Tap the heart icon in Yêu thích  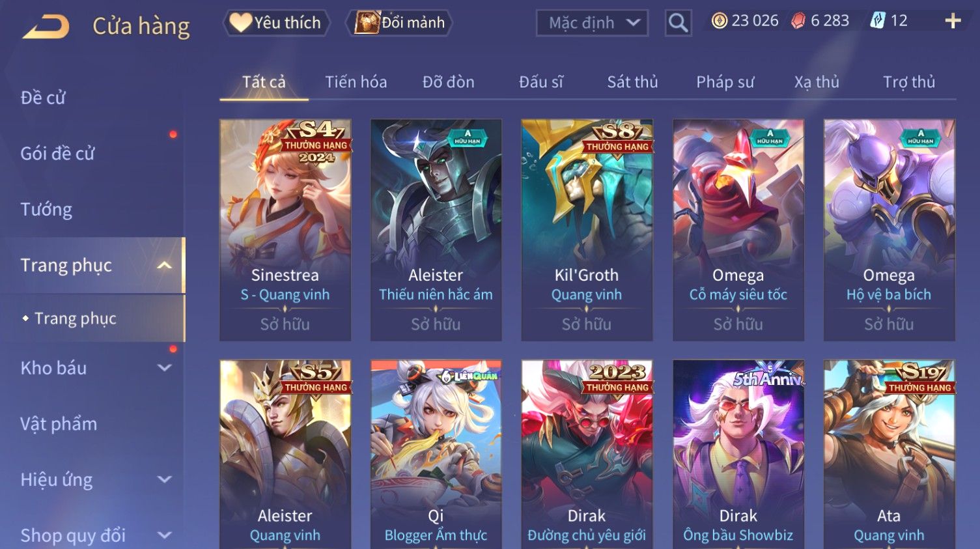point(240,23)
